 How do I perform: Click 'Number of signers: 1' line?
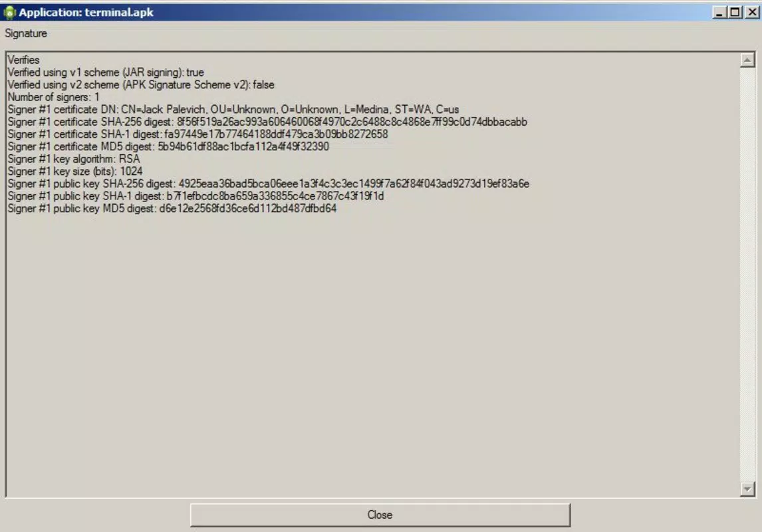53,97
